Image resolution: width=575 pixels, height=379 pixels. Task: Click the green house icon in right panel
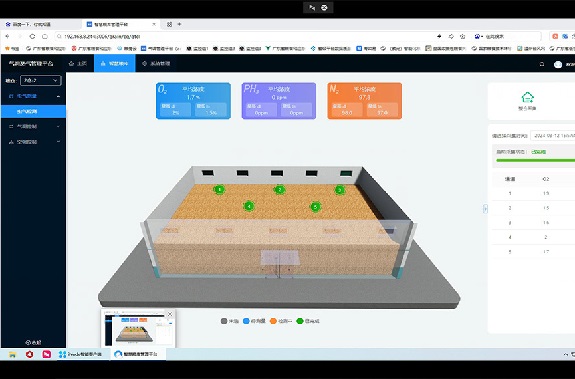[x=527, y=97]
